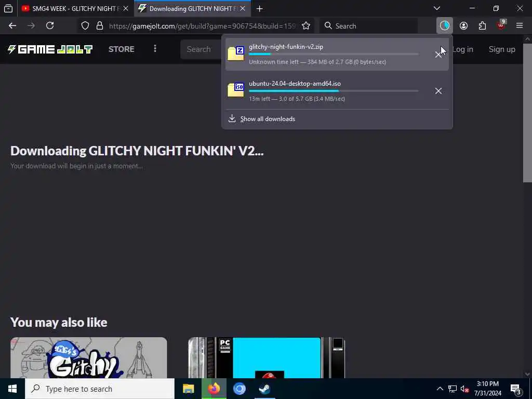Open Firefox View button in tab bar
This screenshot has height=399, width=532.
pos(8,8)
